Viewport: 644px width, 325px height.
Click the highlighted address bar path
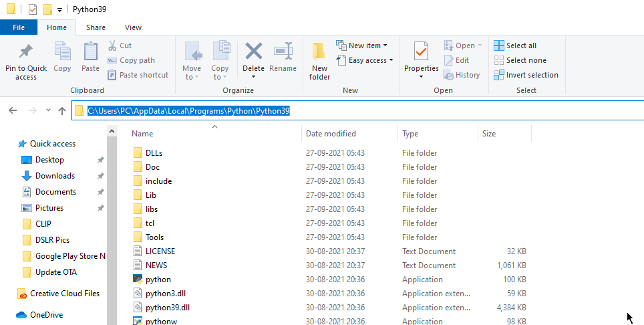(188, 110)
